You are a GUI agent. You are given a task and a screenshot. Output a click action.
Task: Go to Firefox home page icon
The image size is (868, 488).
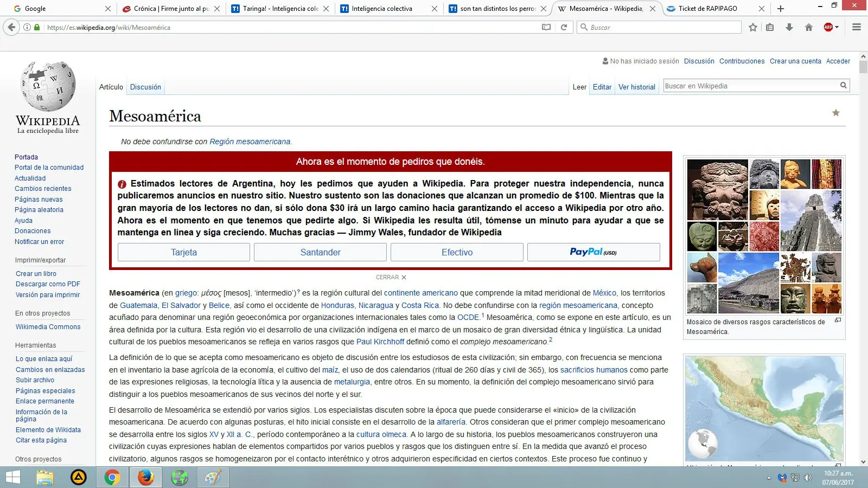pyautogui.click(x=808, y=27)
